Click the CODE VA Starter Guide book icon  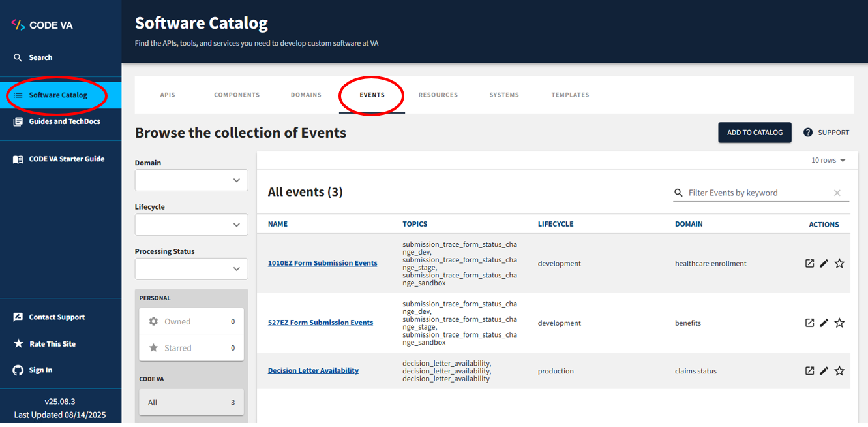point(18,159)
